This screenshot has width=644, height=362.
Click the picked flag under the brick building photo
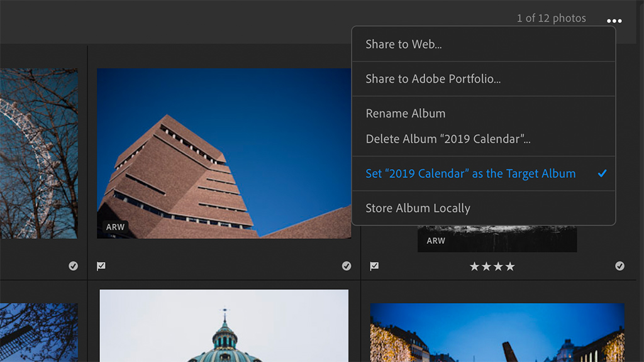point(101,266)
